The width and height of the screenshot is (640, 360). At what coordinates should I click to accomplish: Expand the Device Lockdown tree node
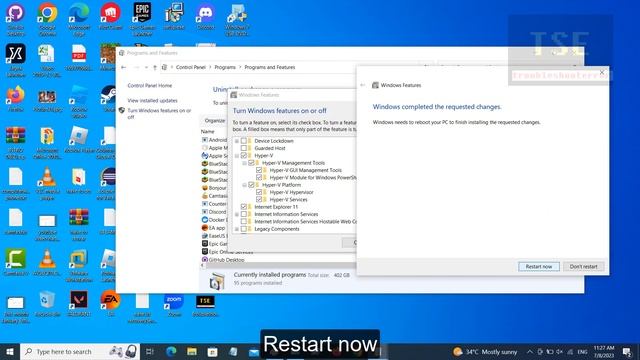pyautogui.click(x=237, y=141)
